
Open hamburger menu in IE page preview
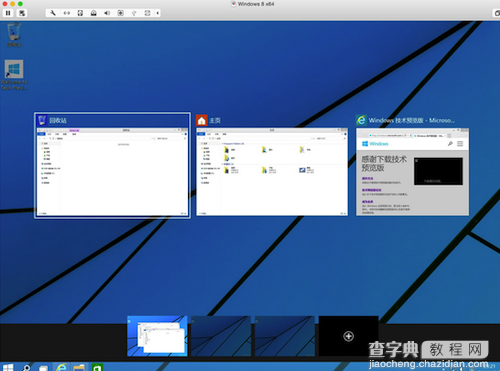[460, 144]
